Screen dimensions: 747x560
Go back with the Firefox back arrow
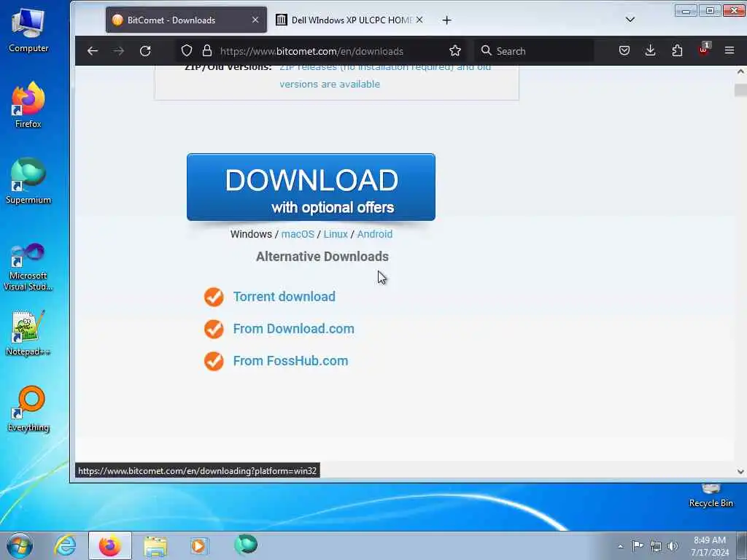(93, 51)
